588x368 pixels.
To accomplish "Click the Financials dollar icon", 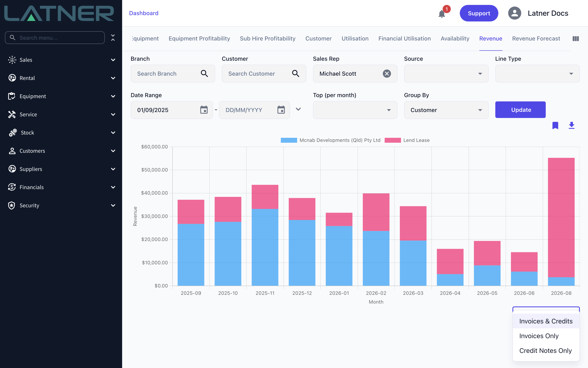I will click(x=12, y=187).
